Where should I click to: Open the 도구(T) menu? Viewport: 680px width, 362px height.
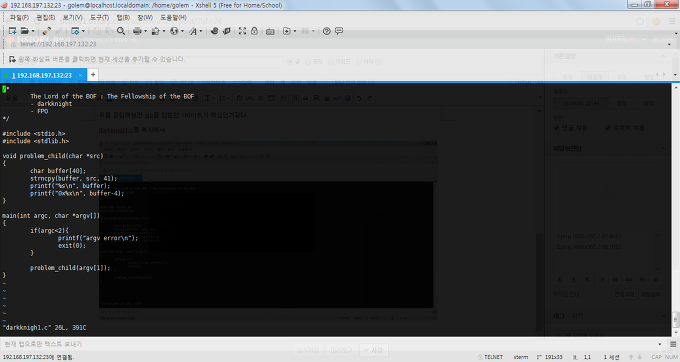click(x=99, y=17)
